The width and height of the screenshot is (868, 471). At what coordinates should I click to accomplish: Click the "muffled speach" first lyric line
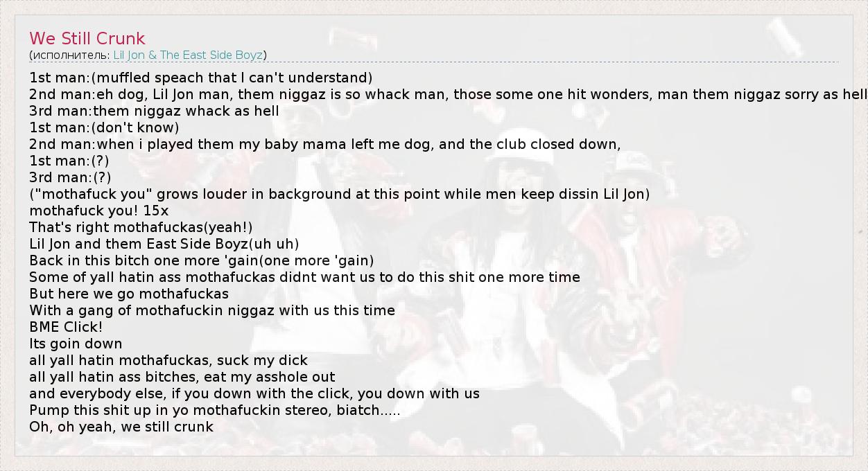pos(201,78)
